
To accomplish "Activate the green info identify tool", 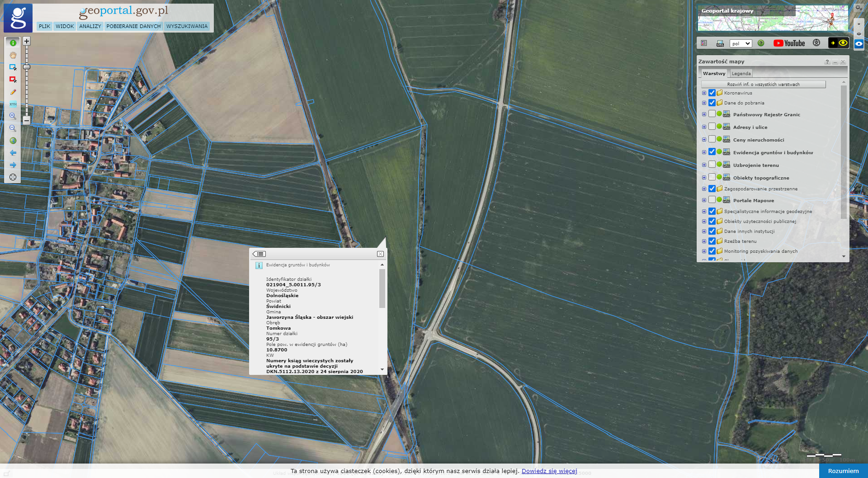I will [13, 43].
